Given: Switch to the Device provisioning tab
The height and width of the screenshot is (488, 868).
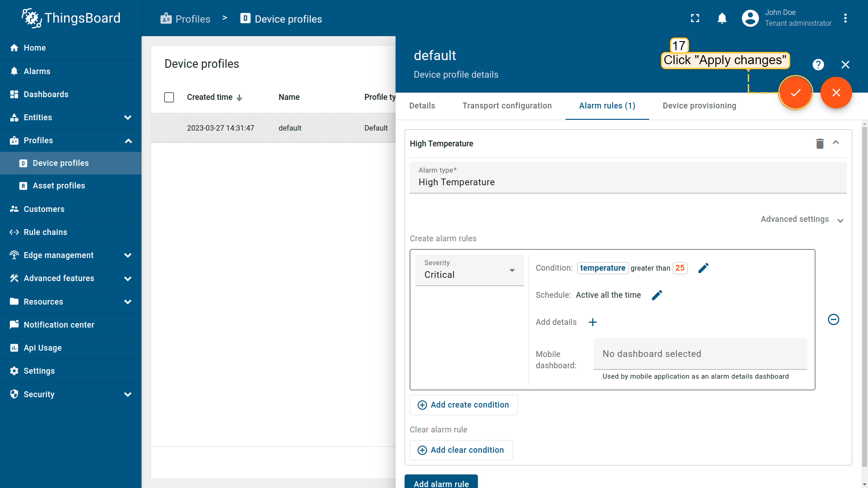Looking at the screenshot, I should (699, 105).
